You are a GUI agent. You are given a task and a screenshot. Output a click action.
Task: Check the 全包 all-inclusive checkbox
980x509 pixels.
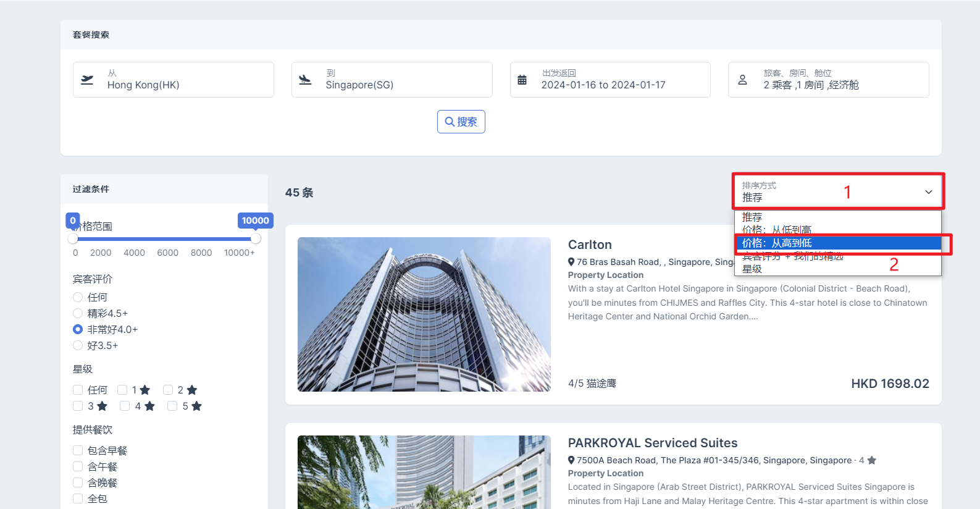point(78,498)
